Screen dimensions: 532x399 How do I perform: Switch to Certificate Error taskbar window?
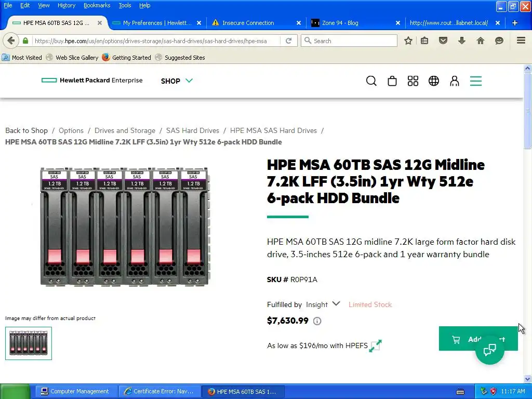(159, 392)
